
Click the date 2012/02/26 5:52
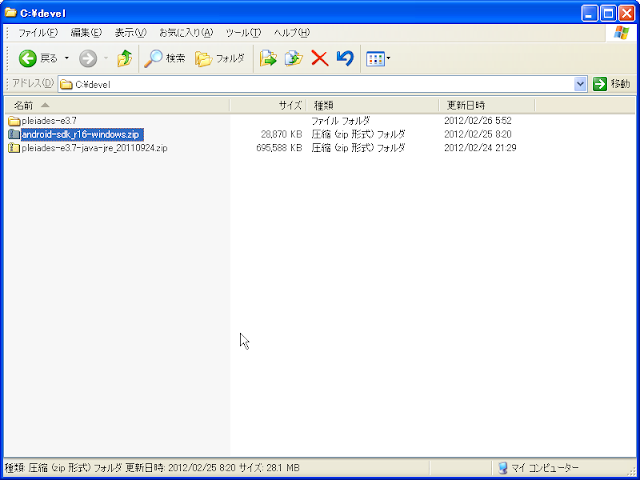click(478, 121)
